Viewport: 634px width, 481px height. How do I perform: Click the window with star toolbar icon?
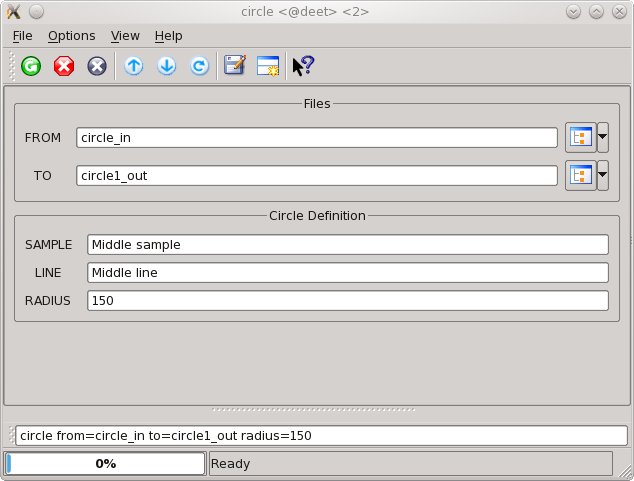click(x=267, y=66)
